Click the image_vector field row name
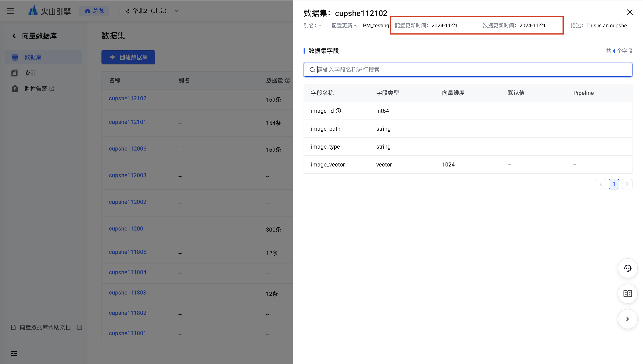This screenshot has width=643, height=364. (x=328, y=165)
